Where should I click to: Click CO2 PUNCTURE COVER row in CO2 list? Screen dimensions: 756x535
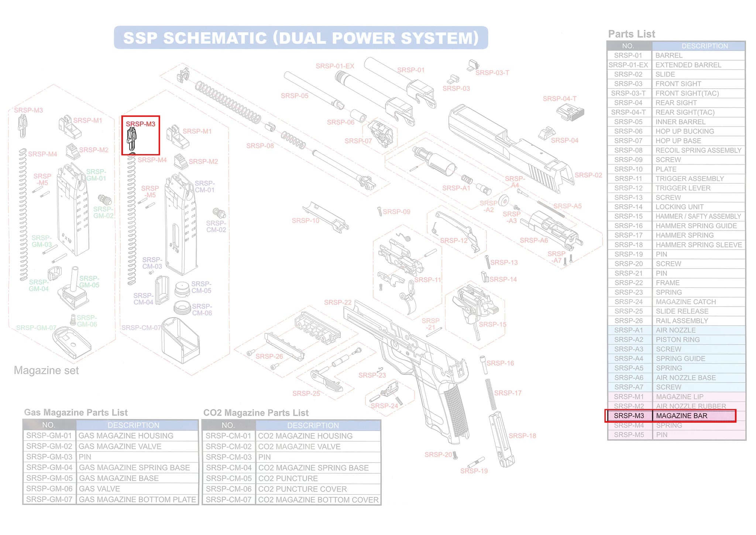(x=292, y=489)
